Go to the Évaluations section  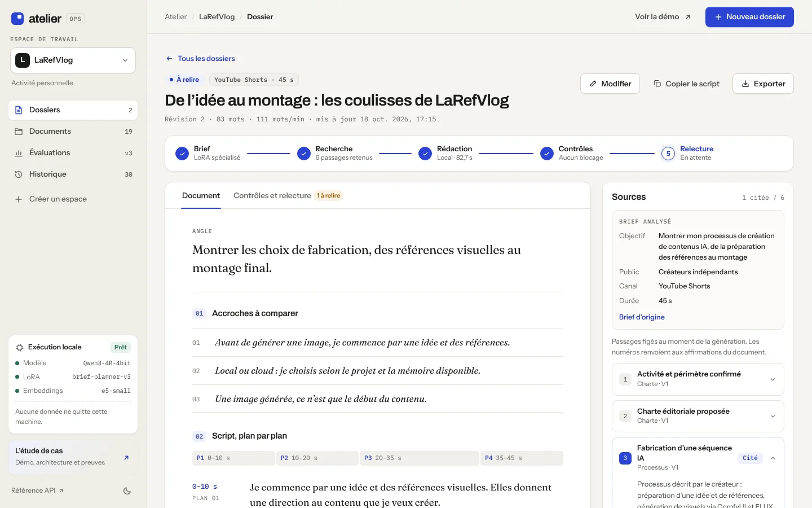click(73, 153)
